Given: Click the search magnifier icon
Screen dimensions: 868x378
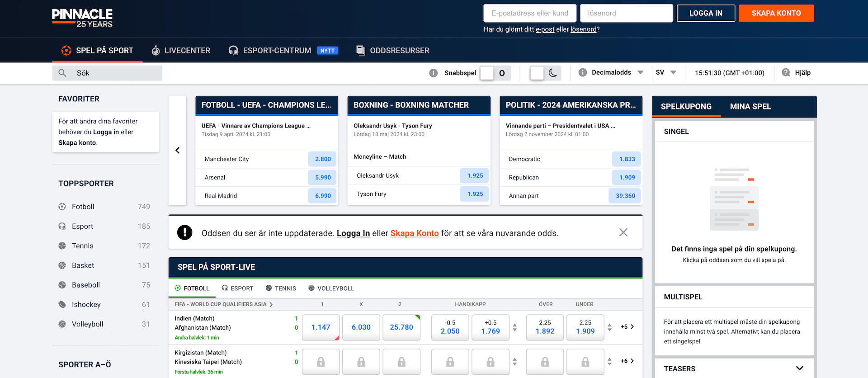Looking at the screenshot, I should click(x=62, y=73).
